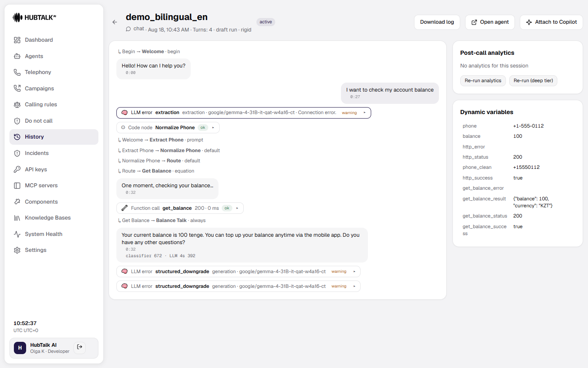Click Re-run (deep tier)
This screenshot has height=368, width=588.
(533, 81)
